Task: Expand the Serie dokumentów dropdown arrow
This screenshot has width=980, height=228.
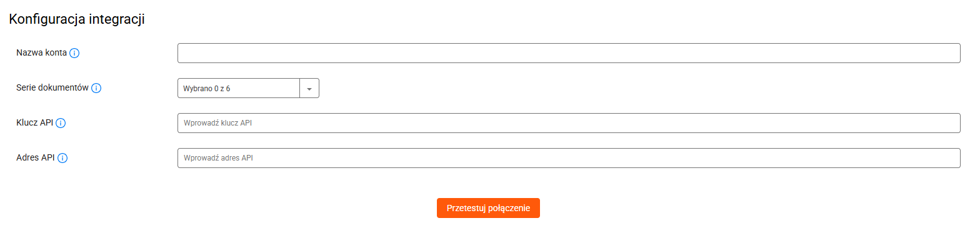Action: tap(309, 88)
